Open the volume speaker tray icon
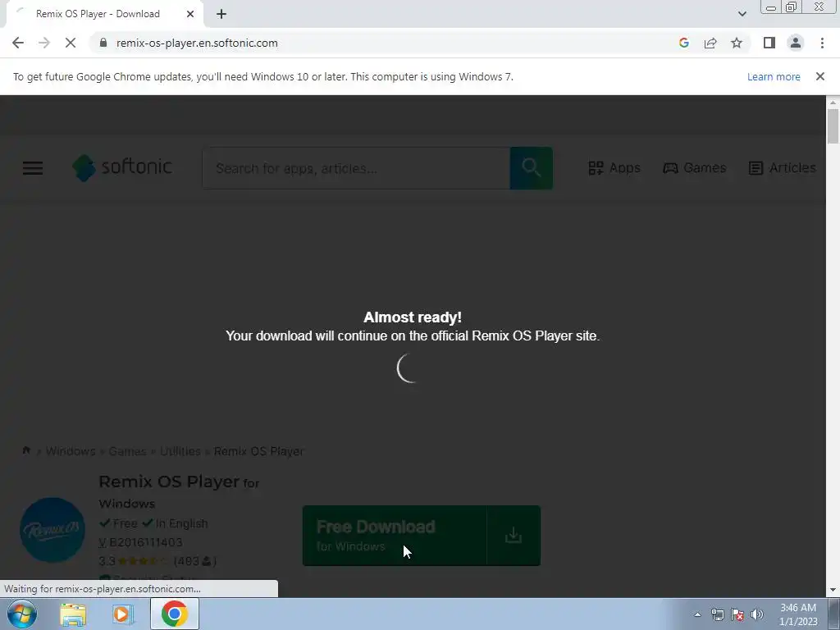Viewport: 840px width, 630px height. 757,614
